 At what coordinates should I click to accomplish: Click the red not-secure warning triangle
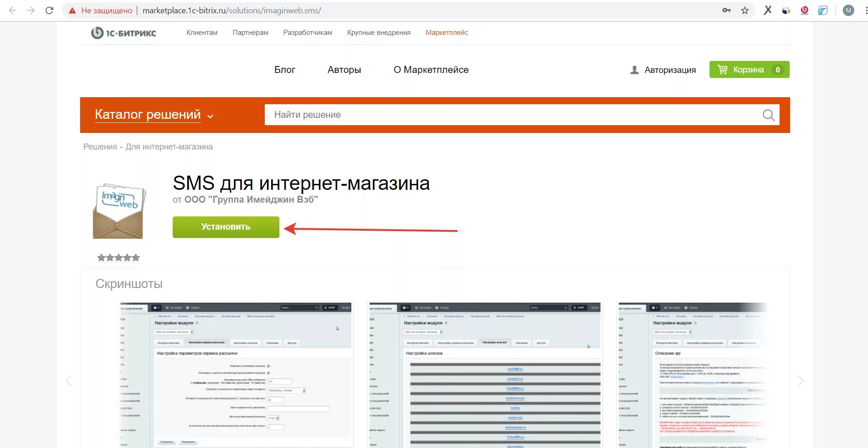(x=72, y=11)
